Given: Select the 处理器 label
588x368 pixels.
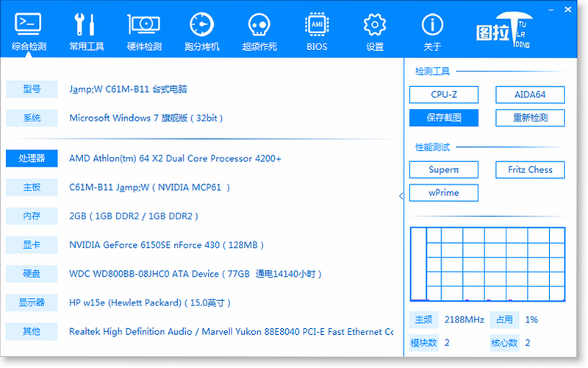Looking at the screenshot, I should [32, 158].
